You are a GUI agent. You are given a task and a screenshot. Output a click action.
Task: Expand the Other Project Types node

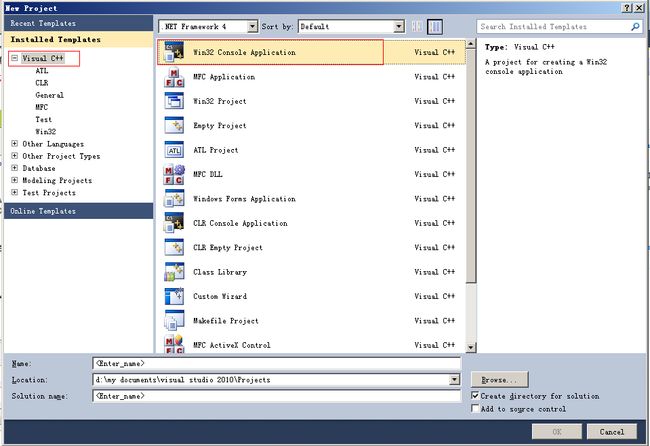click(x=15, y=156)
